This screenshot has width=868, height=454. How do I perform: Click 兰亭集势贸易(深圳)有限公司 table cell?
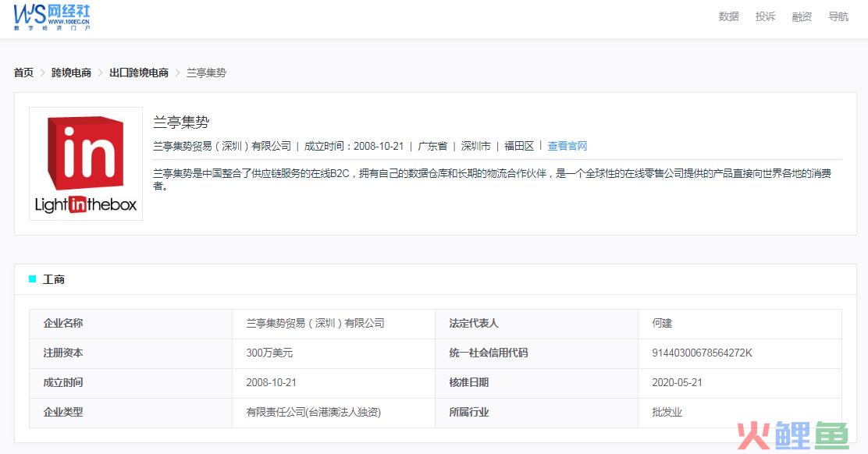point(334,324)
